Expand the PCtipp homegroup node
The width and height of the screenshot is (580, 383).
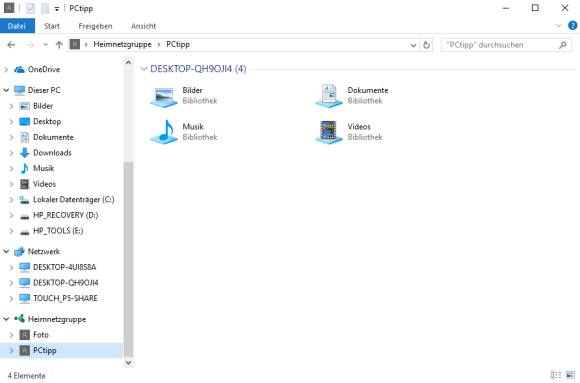tap(11, 350)
